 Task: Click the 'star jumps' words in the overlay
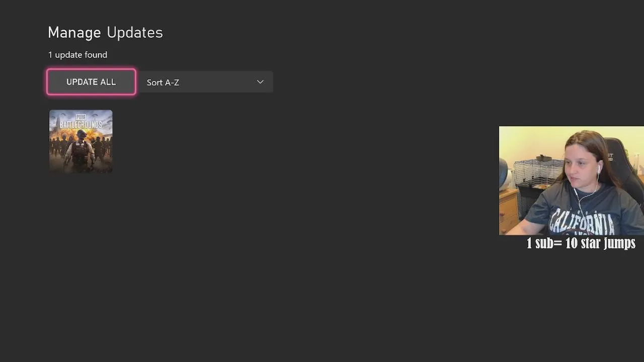point(608,243)
